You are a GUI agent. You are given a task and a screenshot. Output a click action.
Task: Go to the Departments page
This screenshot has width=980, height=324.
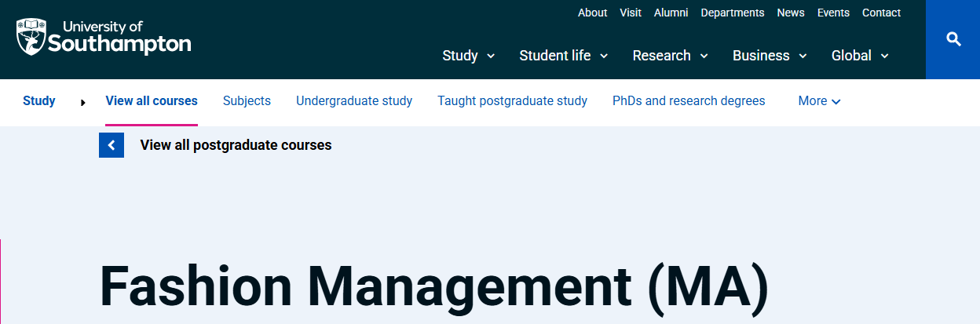732,13
